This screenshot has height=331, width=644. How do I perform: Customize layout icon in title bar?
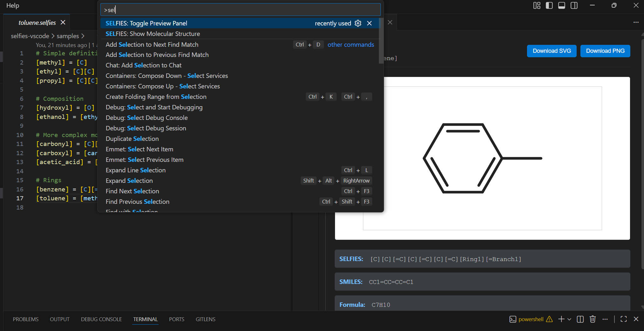(x=537, y=5)
